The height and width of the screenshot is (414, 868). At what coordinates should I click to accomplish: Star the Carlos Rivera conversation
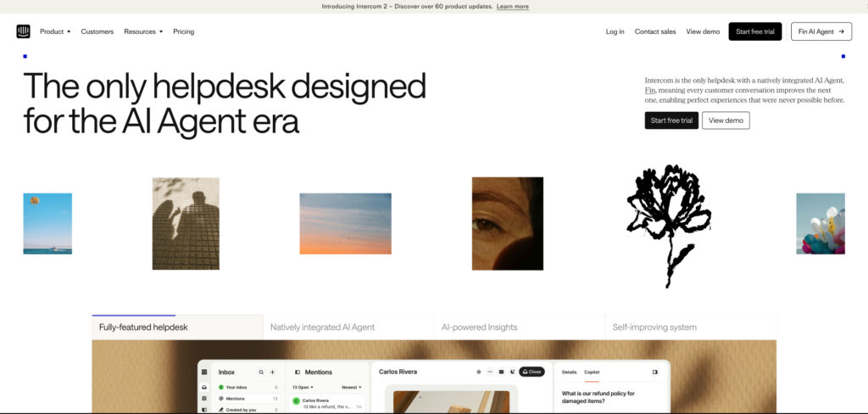coord(479,372)
